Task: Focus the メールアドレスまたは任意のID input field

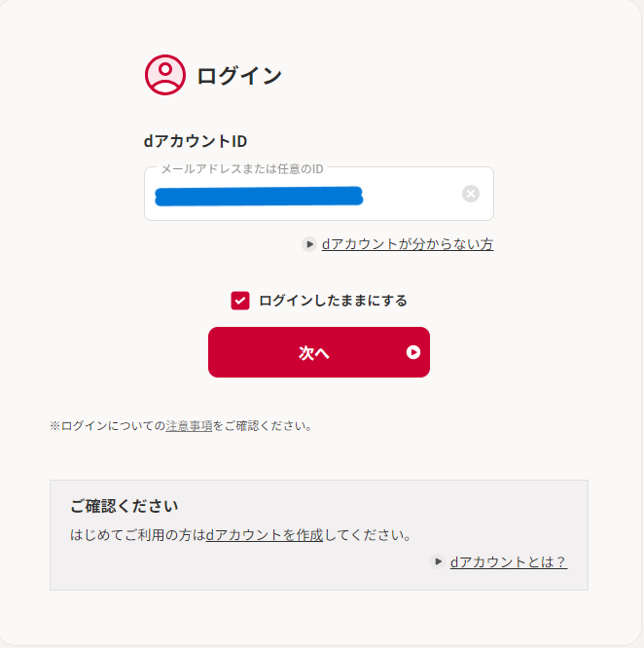Action: click(x=319, y=194)
